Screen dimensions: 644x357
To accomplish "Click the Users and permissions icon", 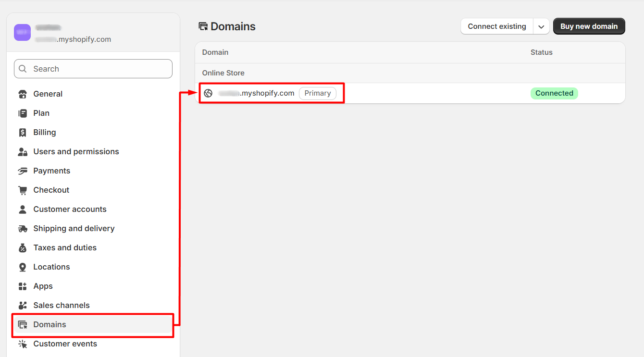I will 23,152.
